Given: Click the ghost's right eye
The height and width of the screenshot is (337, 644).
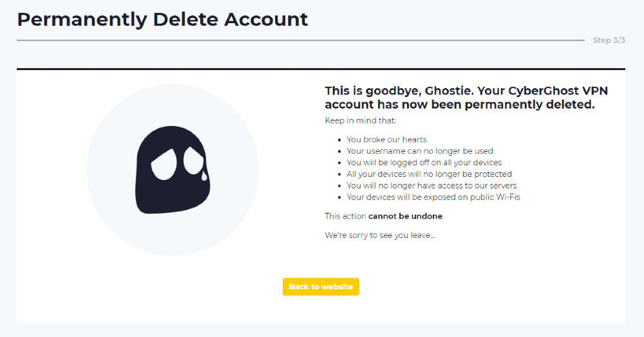Looking at the screenshot, I should coord(192,161).
